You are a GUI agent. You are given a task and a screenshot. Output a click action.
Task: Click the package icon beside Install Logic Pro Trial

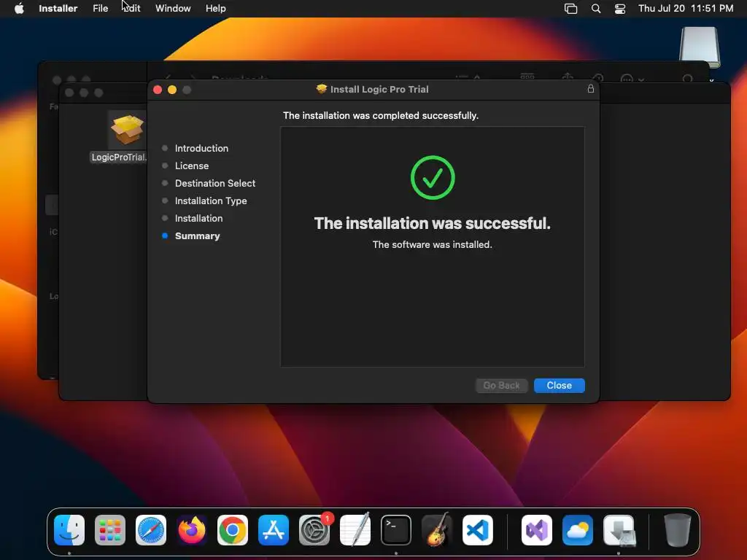[x=322, y=89]
